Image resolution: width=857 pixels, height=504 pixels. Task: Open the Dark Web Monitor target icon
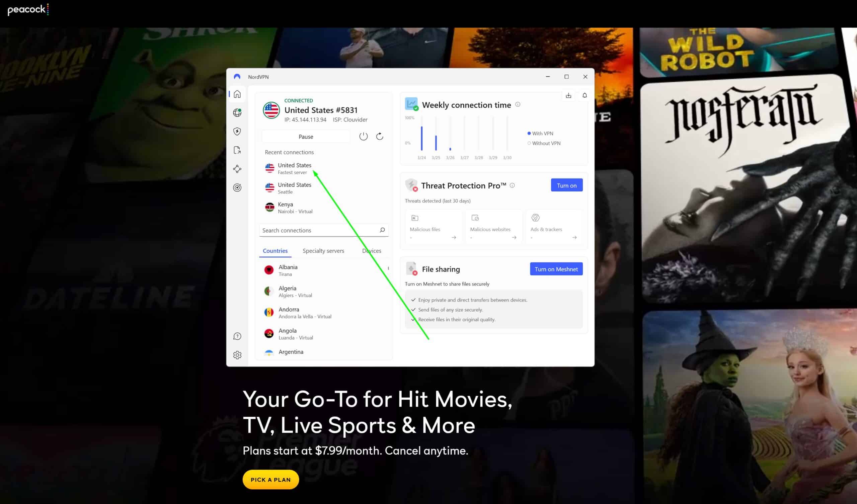237,187
